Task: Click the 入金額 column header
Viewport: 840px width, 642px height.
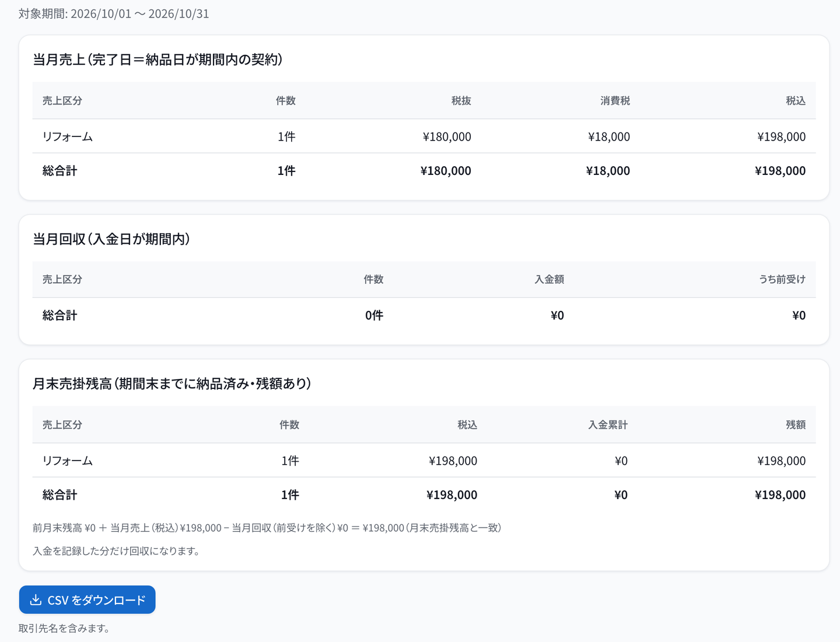Action: coord(549,279)
